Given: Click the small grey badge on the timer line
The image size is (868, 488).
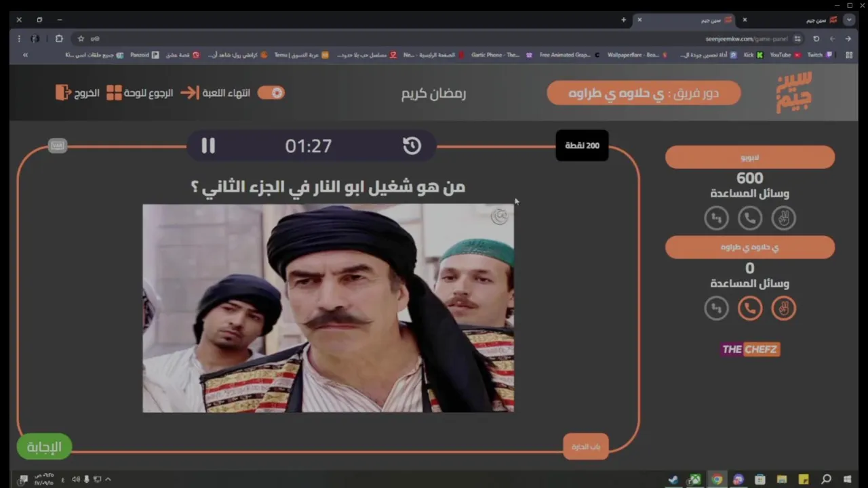Looking at the screenshot, I should 58,146.
